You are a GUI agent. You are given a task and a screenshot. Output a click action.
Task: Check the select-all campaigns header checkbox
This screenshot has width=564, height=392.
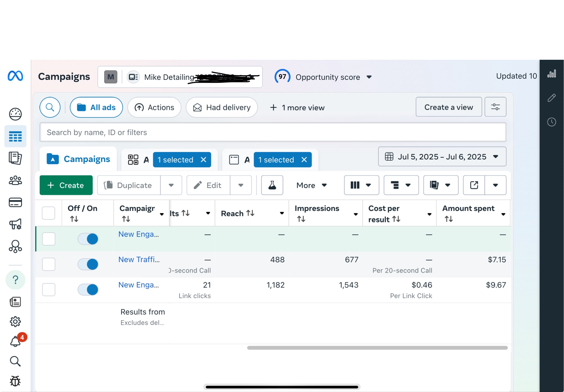48,213
